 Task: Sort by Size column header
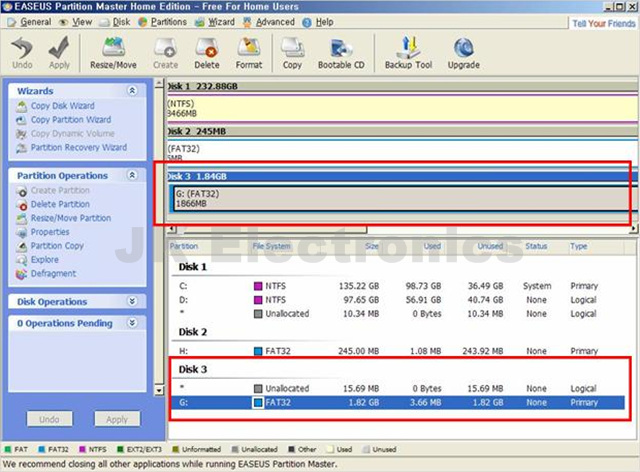coord(372,246)
